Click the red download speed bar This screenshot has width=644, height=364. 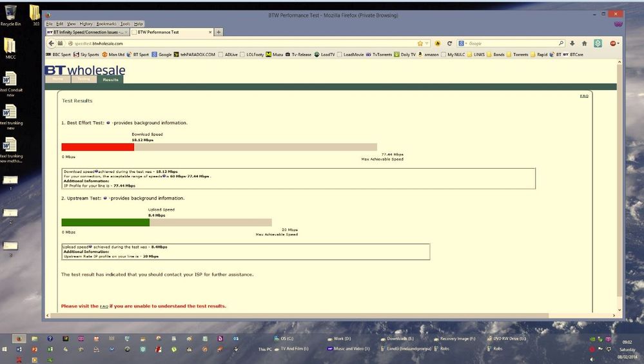click(x=98, y=147)
